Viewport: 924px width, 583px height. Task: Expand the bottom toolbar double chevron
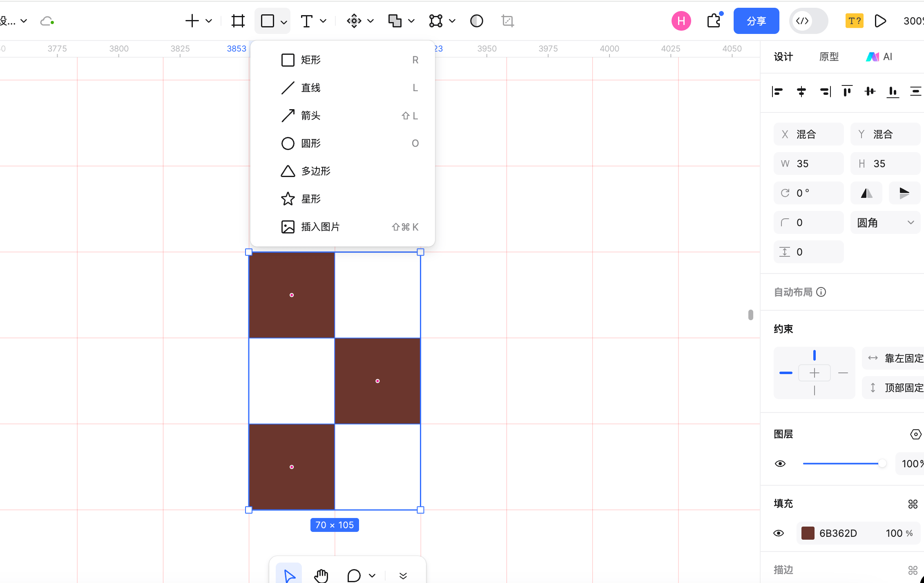403,576
